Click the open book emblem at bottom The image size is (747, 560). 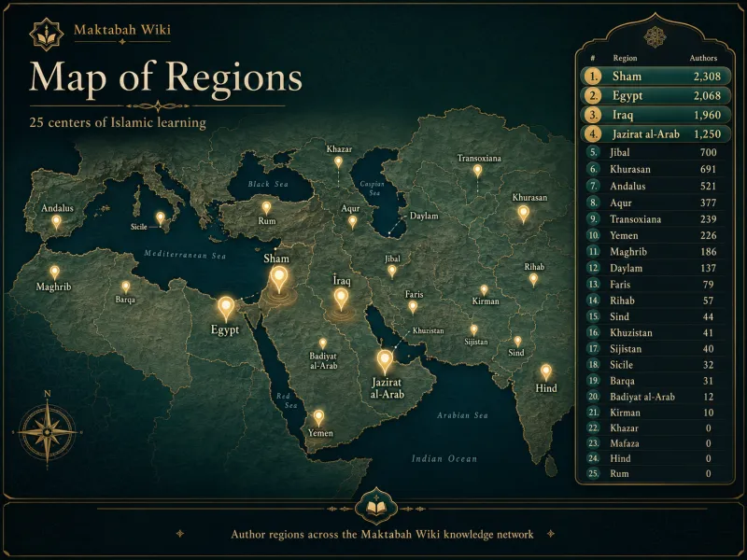pyautogui.click(x=376, y=508)
